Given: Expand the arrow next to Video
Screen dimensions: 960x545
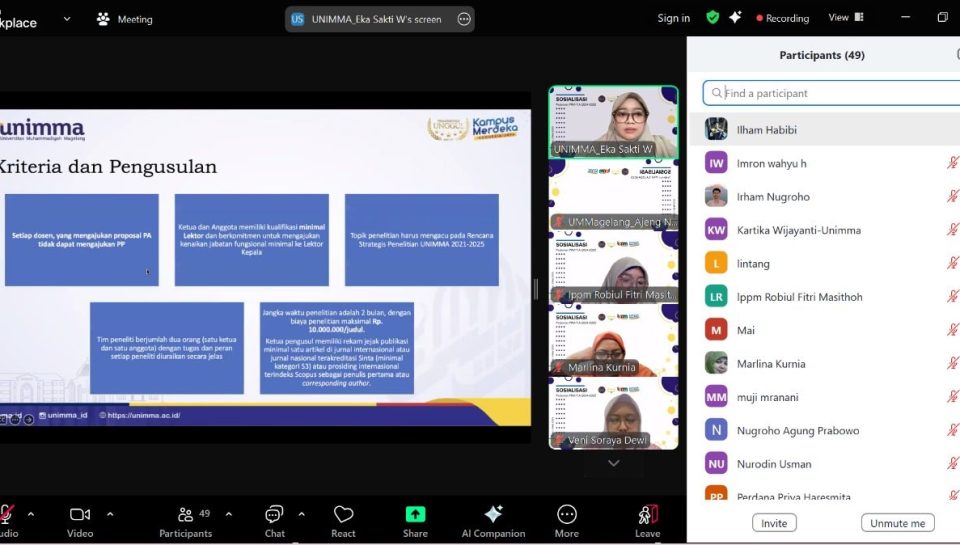Looking at the screenshot, I should [x=110, y=514].
